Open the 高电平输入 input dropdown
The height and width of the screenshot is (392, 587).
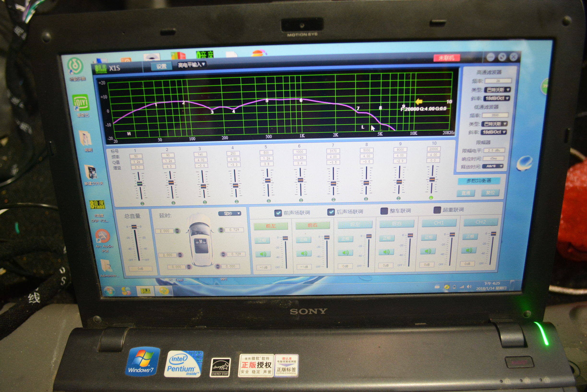tap(192, 65)
